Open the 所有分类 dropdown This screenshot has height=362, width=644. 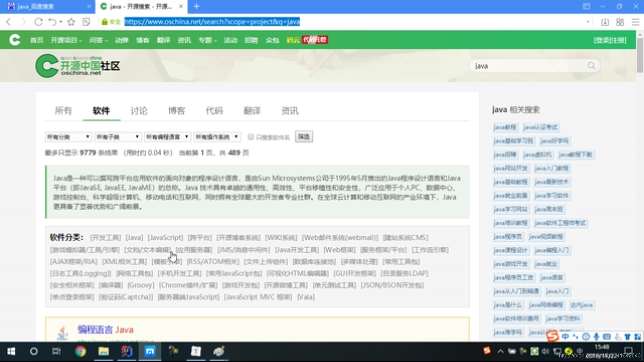click(x=68, y=137)
